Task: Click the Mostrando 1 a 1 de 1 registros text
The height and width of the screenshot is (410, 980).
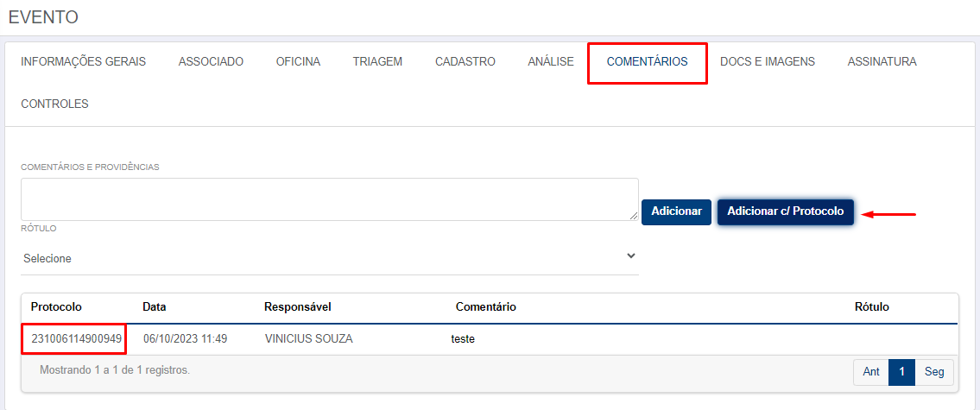Action: [x=114, y=370]
